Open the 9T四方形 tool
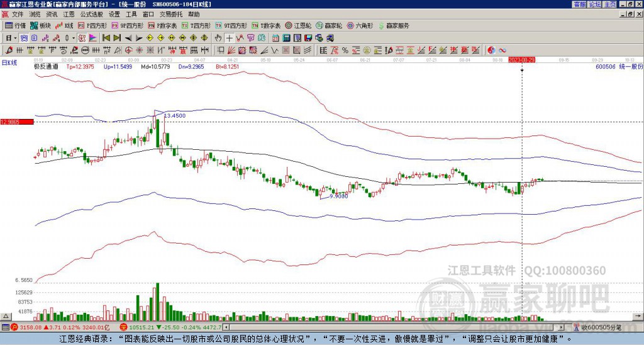This screenshot has height=345, width=644. (x=231, y=25)
